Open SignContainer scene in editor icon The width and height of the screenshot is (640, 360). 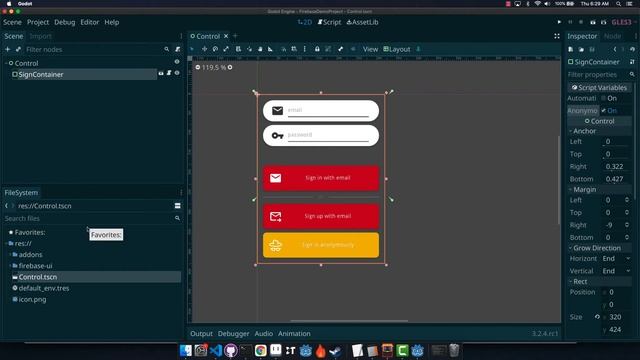point(161,73)
